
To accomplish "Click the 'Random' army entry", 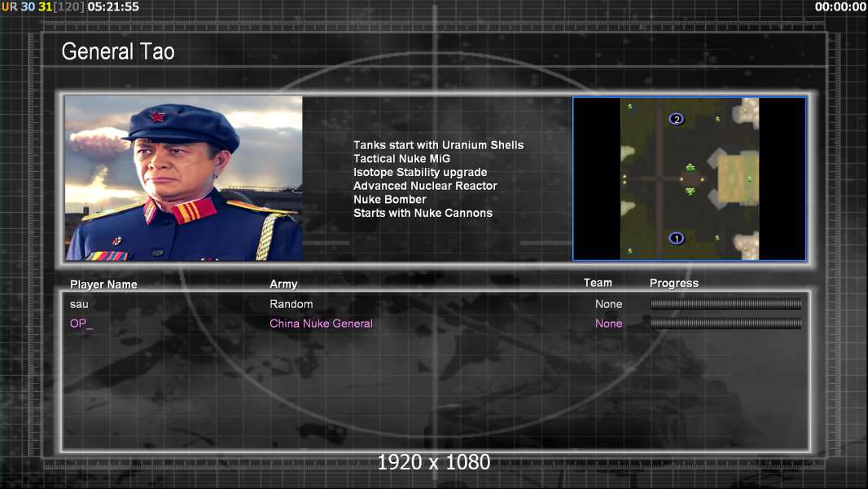I will (292, 304).
